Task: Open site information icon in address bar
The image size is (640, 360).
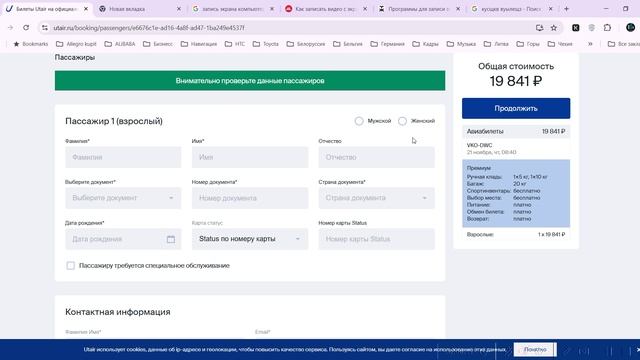Action: (45, 28)
